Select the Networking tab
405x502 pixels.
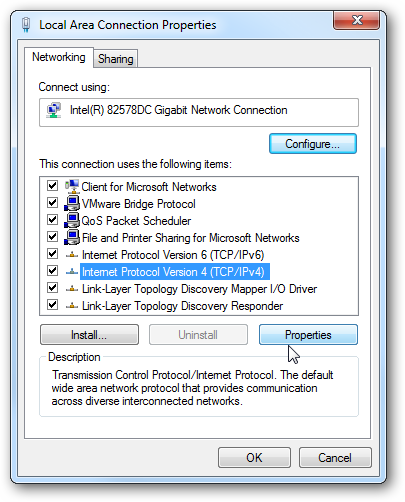point(59,57)
